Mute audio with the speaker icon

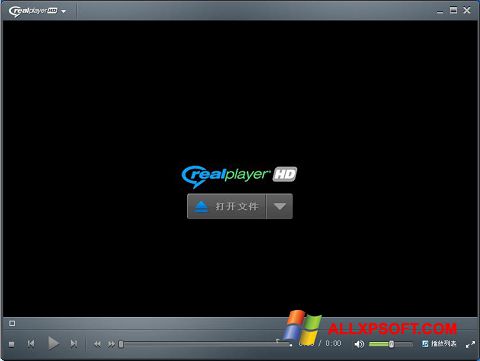[x=359, y=344]
